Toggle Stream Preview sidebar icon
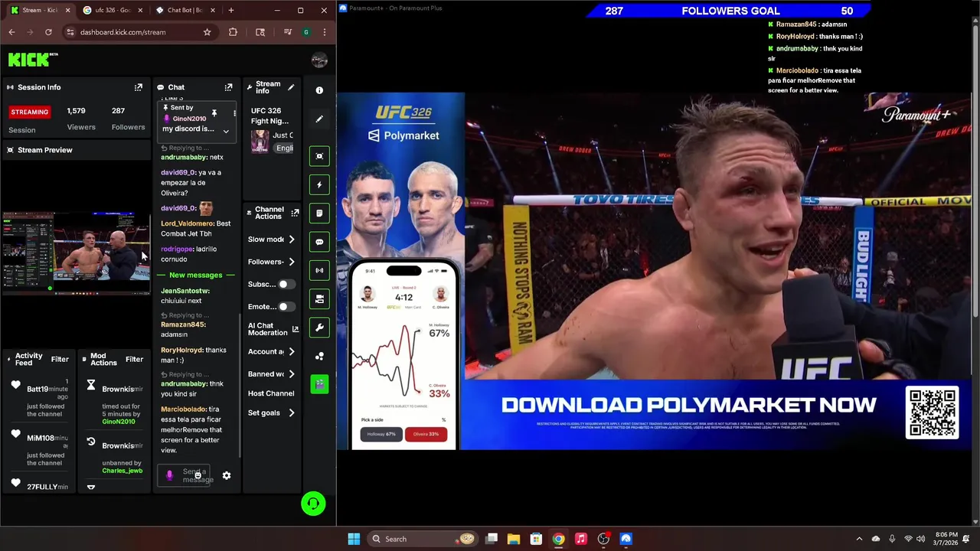The width and height of the screenshot is (980, 551). pos(319,156)
